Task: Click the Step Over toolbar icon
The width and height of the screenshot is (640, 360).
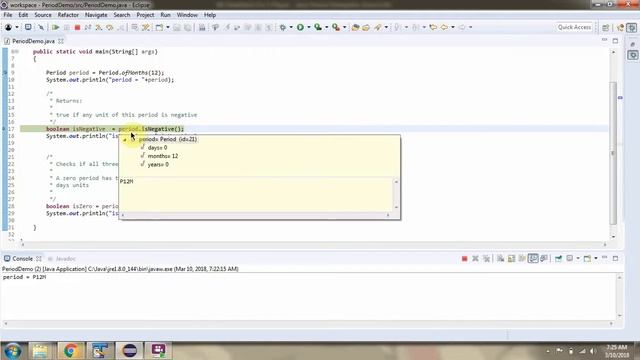Action: pos(110,27)
